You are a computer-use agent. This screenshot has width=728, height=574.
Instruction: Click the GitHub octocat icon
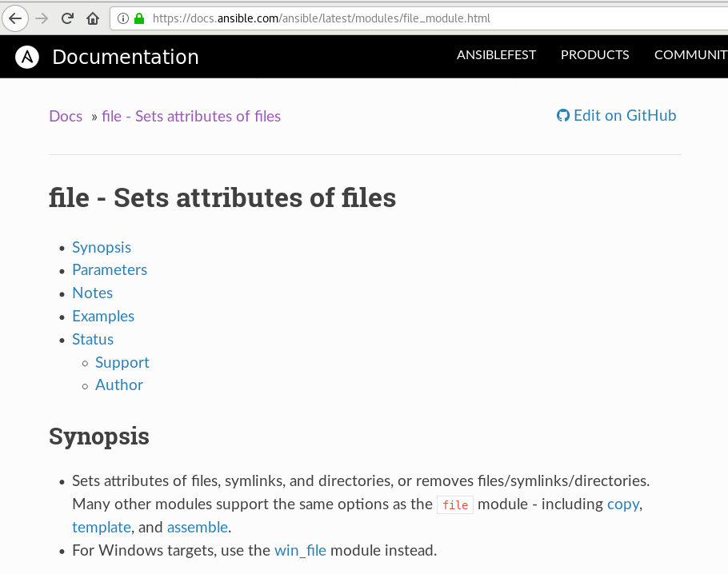click(x=563, y=116)
